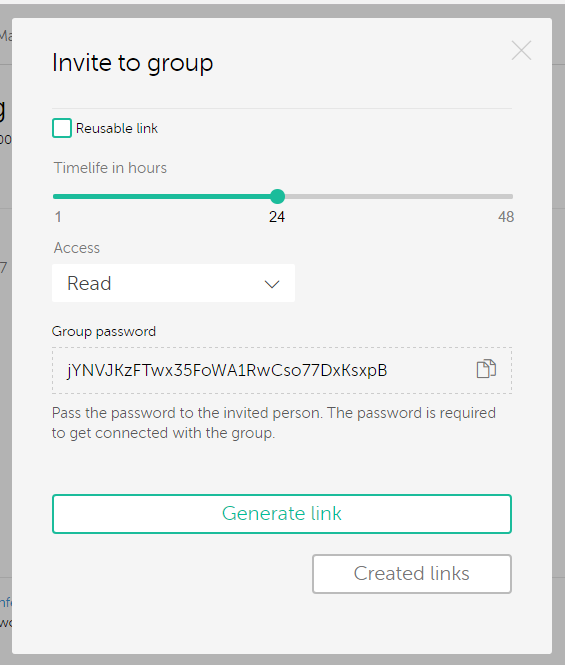Open the Access dropdown showing Read
This screenshot has height=665, width=565.
pos(173,283)
